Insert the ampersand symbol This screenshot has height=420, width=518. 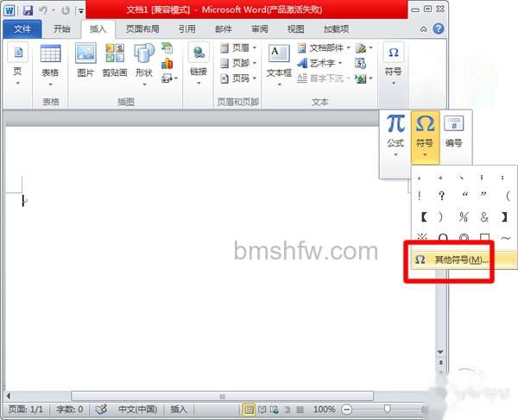coord(484,216)
